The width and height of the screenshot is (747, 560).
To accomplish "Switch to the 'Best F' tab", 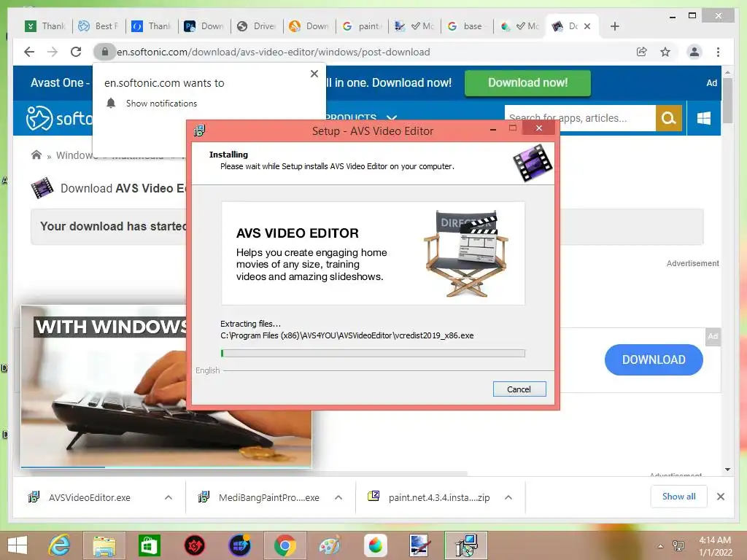I will 98,26.
